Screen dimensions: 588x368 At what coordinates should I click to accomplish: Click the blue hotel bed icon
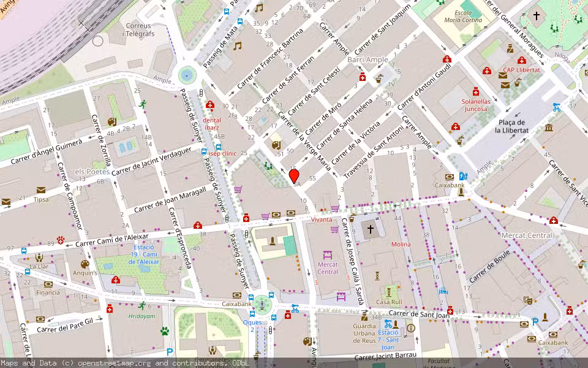click(x=443, y=291)
